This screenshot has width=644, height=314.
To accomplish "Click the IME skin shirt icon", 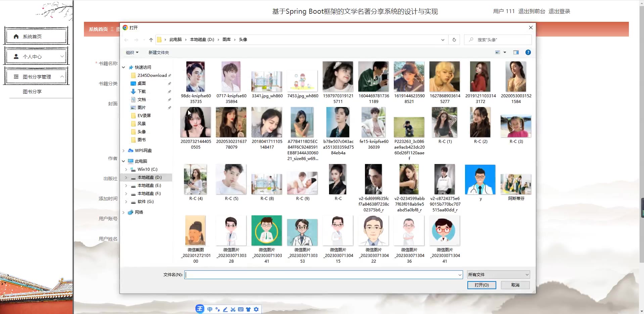I will click(248, 309).
